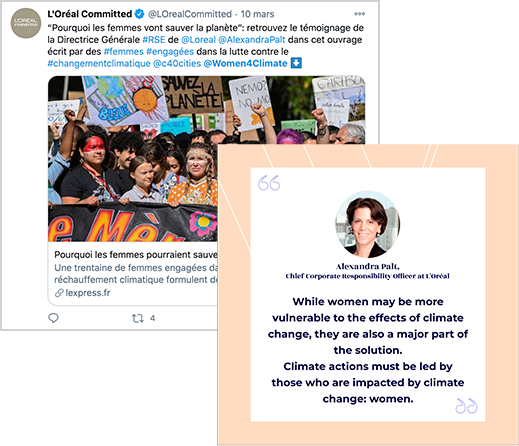
Task: Open the lexpress.fr article card title
Action: [x=136, y=255]
